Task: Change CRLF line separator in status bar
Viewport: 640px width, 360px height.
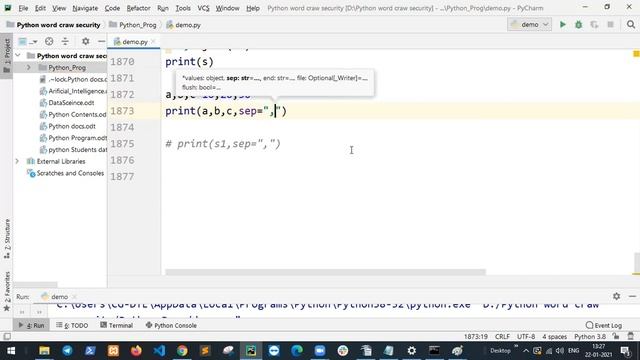Action: (x=502, y=337)
